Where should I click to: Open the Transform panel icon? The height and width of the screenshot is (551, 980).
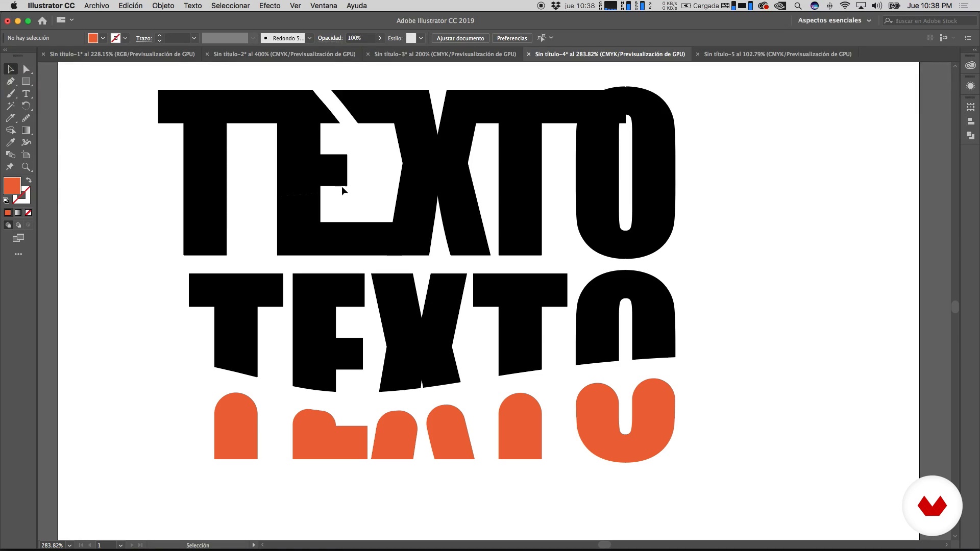(x=970, y=107)
